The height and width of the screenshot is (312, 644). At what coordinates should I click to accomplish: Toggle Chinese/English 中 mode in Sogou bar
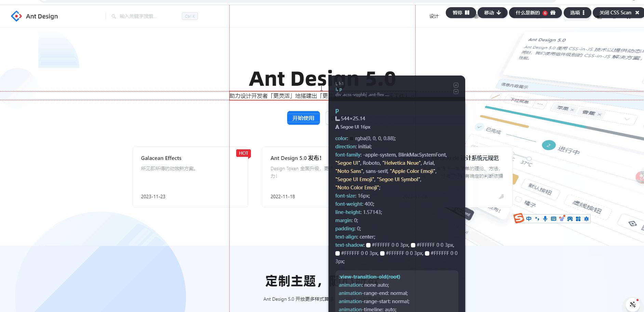pos(529,219)
